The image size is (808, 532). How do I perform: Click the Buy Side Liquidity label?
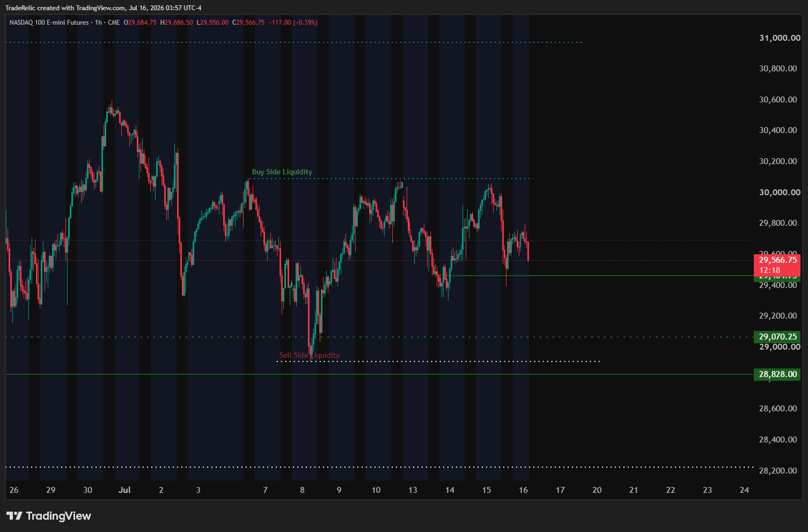tap(282, 172)
